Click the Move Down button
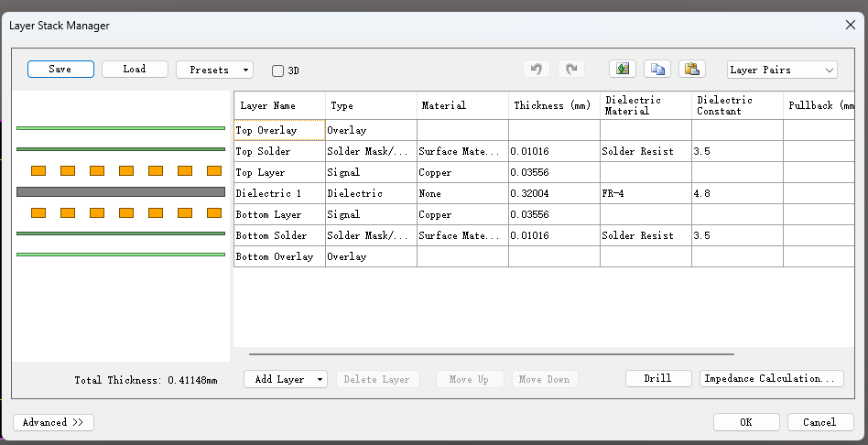 coord(544,379)
